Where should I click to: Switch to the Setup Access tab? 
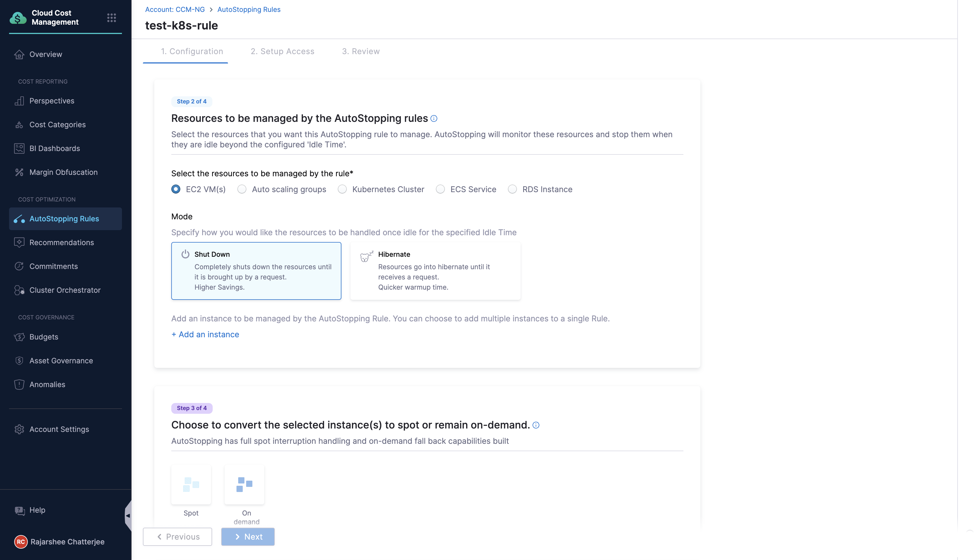[282, 51]
